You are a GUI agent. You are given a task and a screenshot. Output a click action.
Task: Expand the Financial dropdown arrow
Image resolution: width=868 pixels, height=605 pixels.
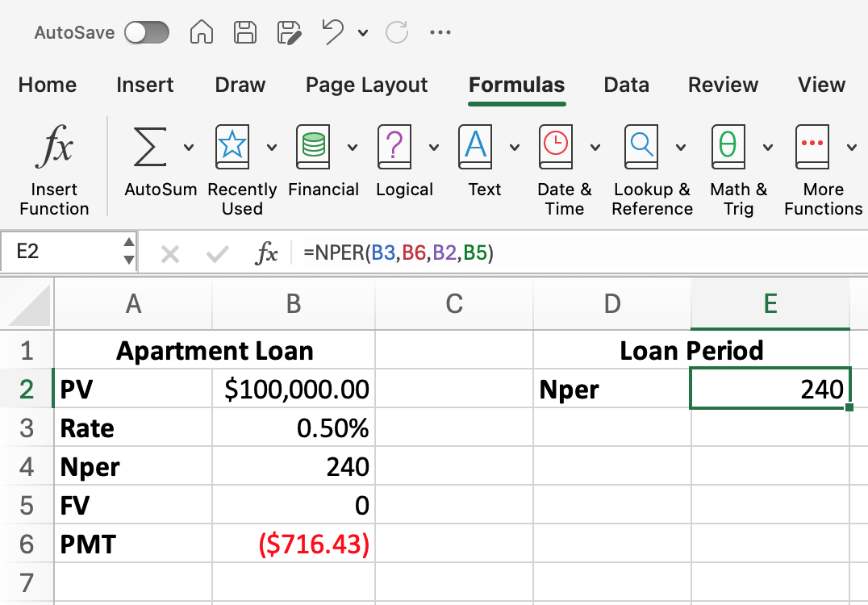click(x=352, y=148)
